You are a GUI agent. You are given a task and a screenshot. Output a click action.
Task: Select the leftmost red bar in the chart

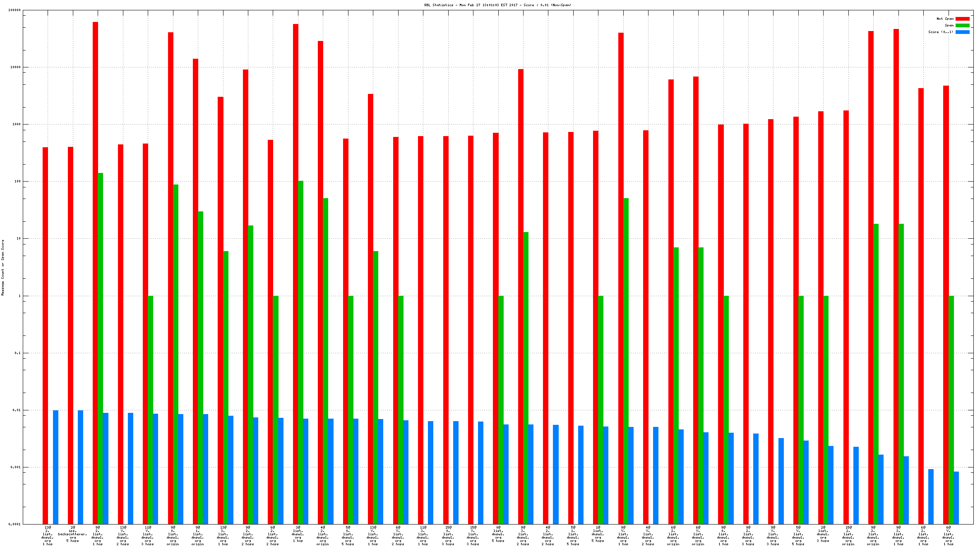click(x=45, y=335)
